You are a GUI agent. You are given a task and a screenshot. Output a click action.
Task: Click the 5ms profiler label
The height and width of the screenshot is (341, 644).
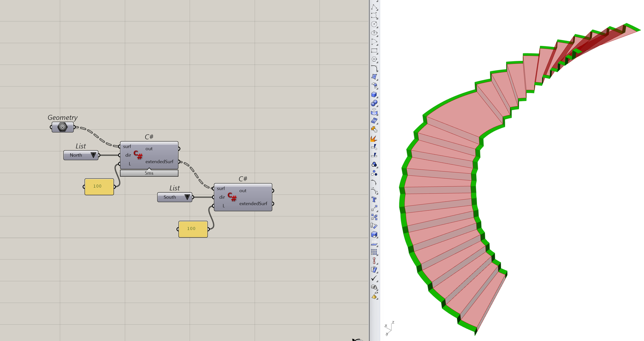(x=149, y=173)
